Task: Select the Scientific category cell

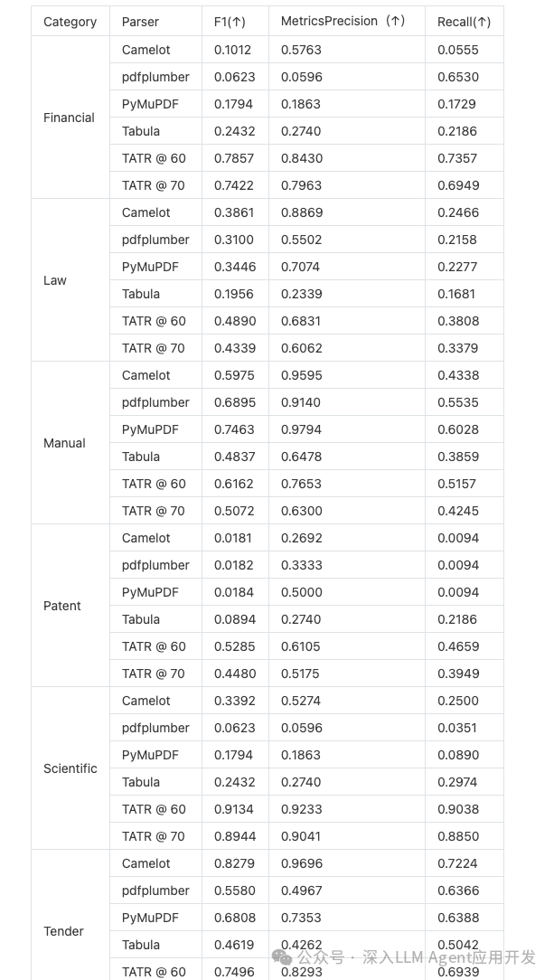Action: tap(70, 768)
